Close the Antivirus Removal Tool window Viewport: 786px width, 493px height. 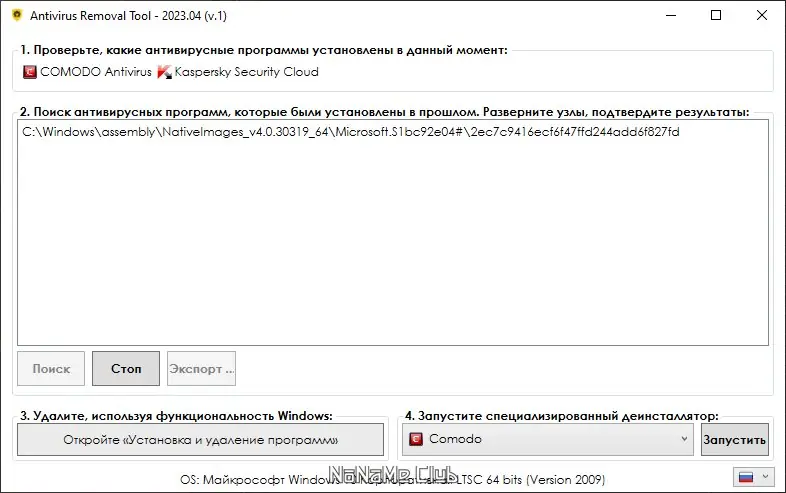click(x=761, y=16)
